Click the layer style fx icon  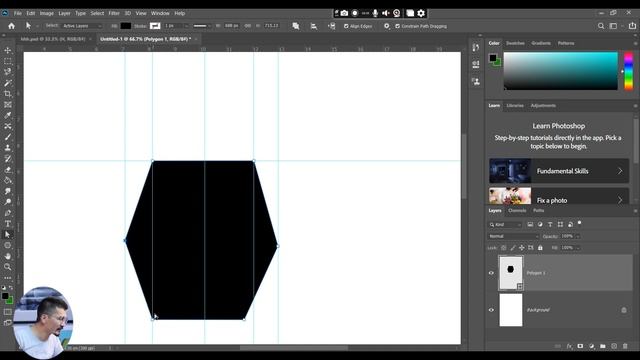[569, 346]
